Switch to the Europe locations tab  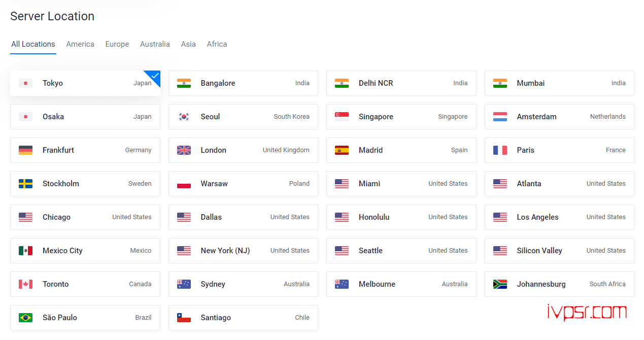pyautogui.click(x=117, y=44)
